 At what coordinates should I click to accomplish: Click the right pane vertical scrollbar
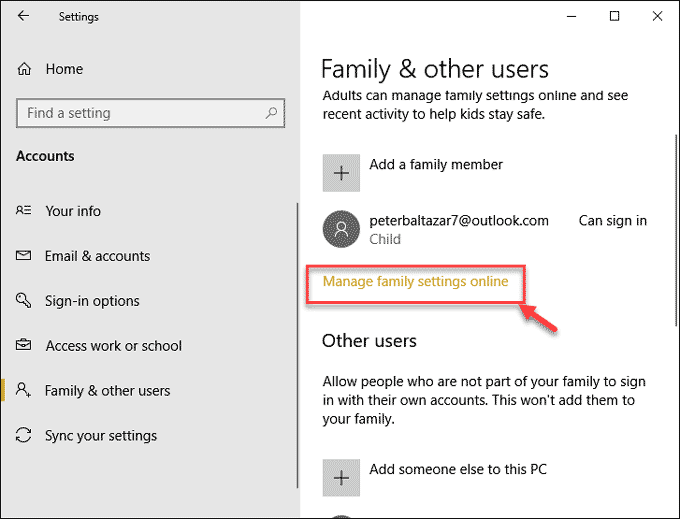[x=676, y=230]
